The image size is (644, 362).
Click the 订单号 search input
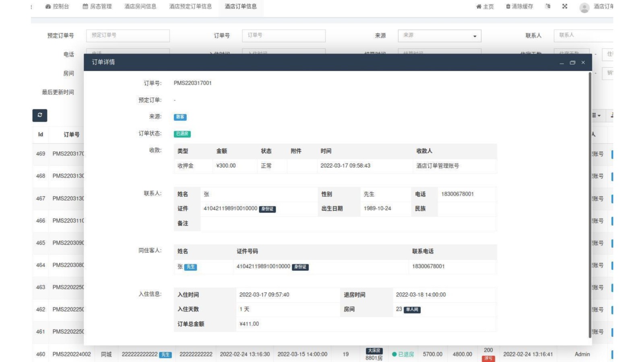coord(284,35)
